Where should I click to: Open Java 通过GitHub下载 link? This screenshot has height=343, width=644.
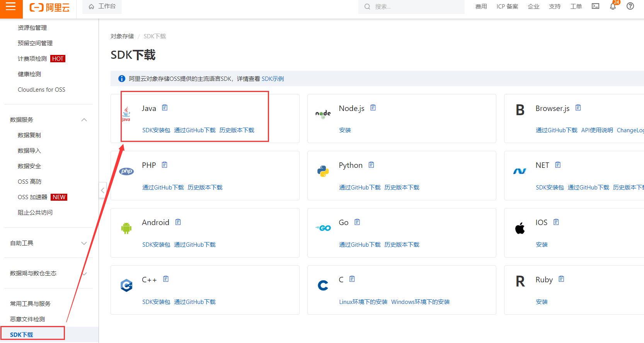tap(195, 130)
